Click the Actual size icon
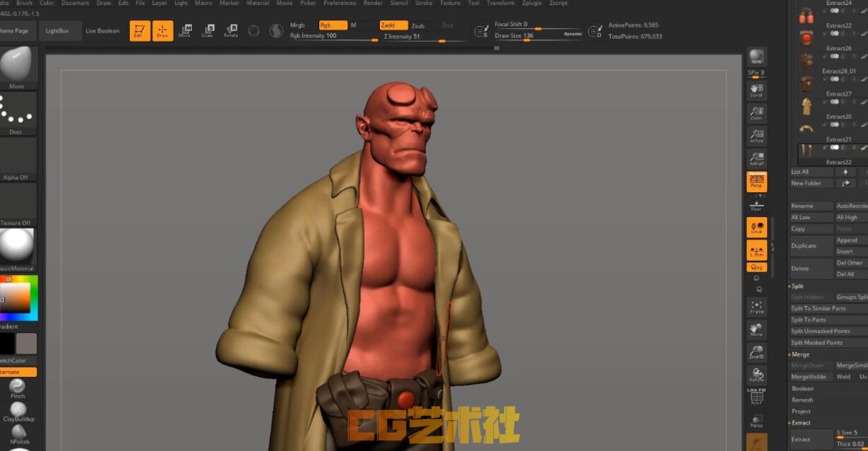This screenshot has height=451, width=868. click(756, 136)
